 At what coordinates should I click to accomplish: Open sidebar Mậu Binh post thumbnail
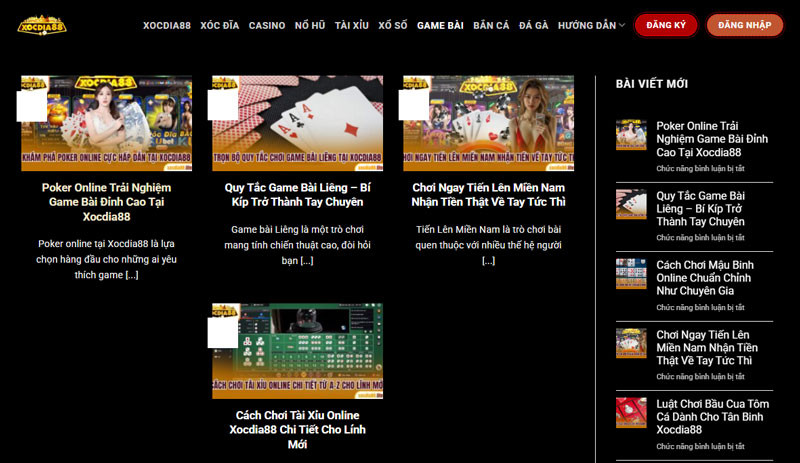click(631, 274)
